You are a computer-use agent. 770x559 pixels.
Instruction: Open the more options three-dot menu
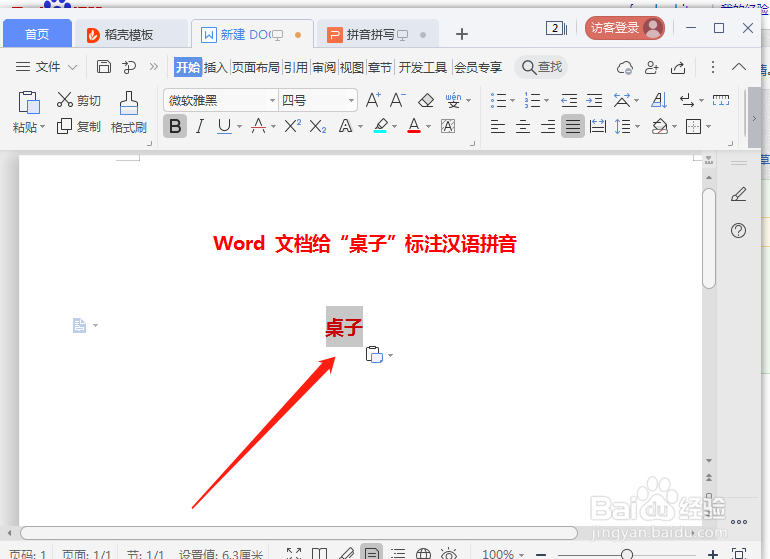[713, 67]
